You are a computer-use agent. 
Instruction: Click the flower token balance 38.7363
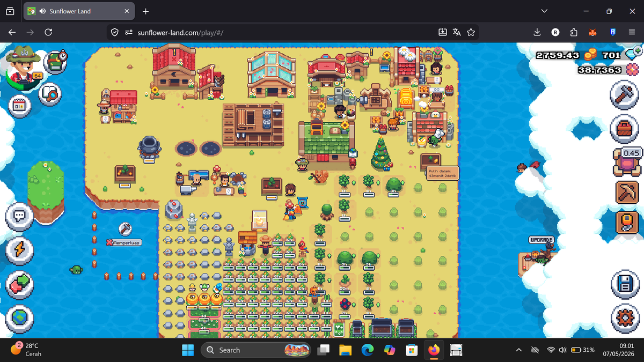click(599, 70)
